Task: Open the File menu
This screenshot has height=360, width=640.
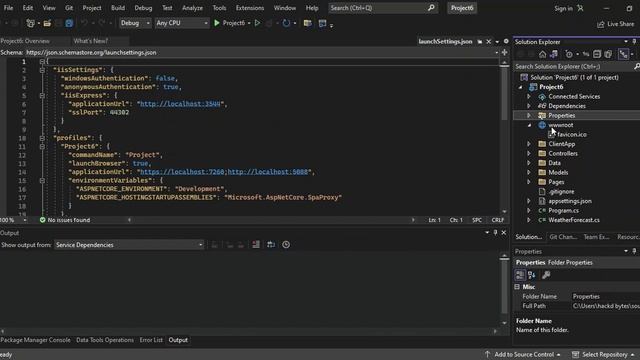Action: tap(8, 8)
